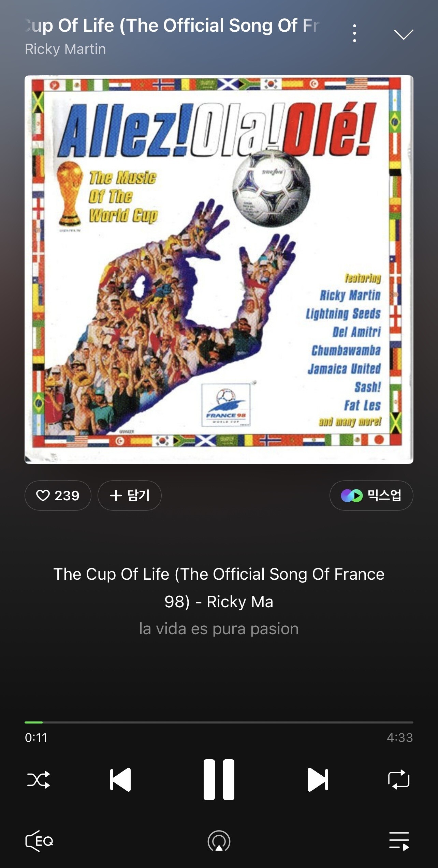Start a 믹스업 mix
Viewport: 438px width, 868px height.
pyautogui.click(x=371, y=496)
